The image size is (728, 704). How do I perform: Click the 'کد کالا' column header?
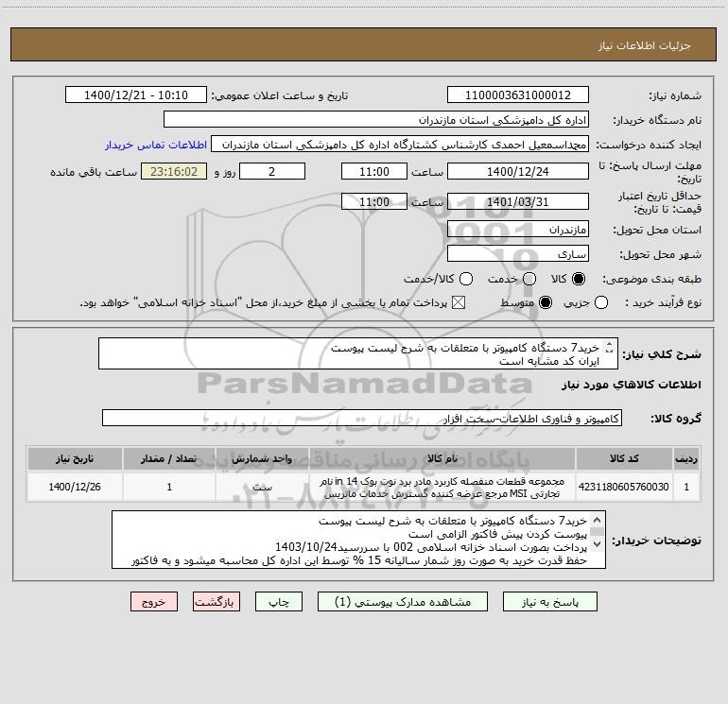click(x=624, y=458)
